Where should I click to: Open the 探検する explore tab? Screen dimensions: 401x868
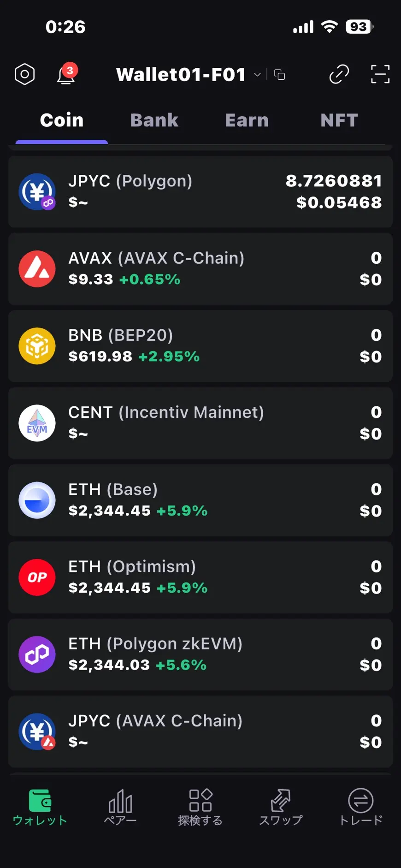click(x=200, y=807)
